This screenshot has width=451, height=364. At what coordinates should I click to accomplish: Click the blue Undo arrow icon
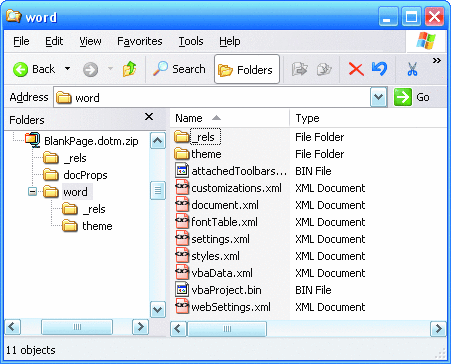pyautogui.click(x=380, y=69)
